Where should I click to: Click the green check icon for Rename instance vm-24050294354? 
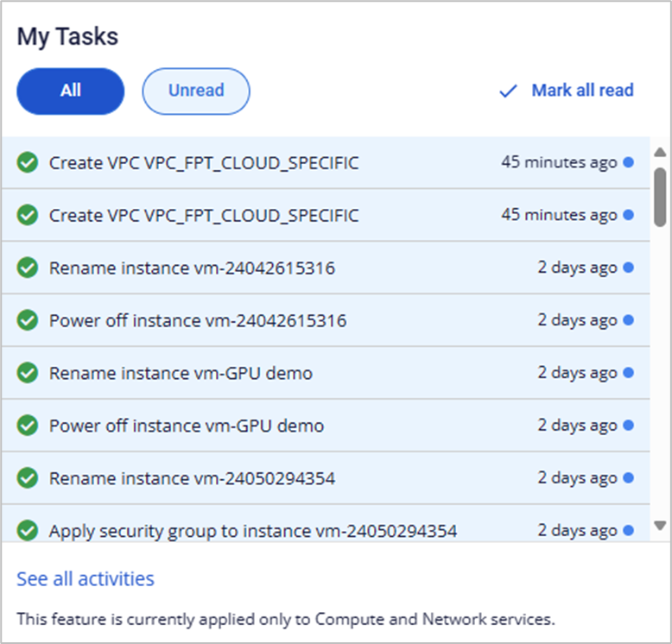coord(28,478)
